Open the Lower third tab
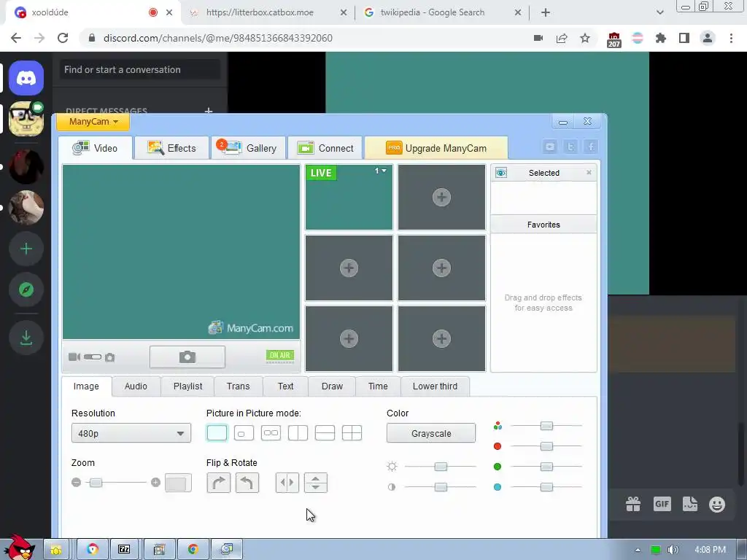Viewport: 747px width, 560px height. coord(435,386)
